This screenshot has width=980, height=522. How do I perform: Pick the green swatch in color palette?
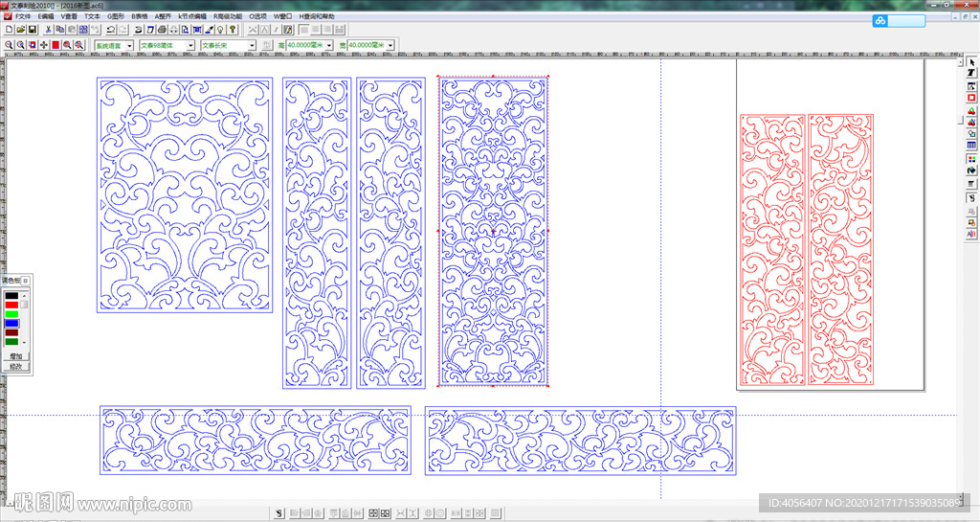(x=11, y=313)
